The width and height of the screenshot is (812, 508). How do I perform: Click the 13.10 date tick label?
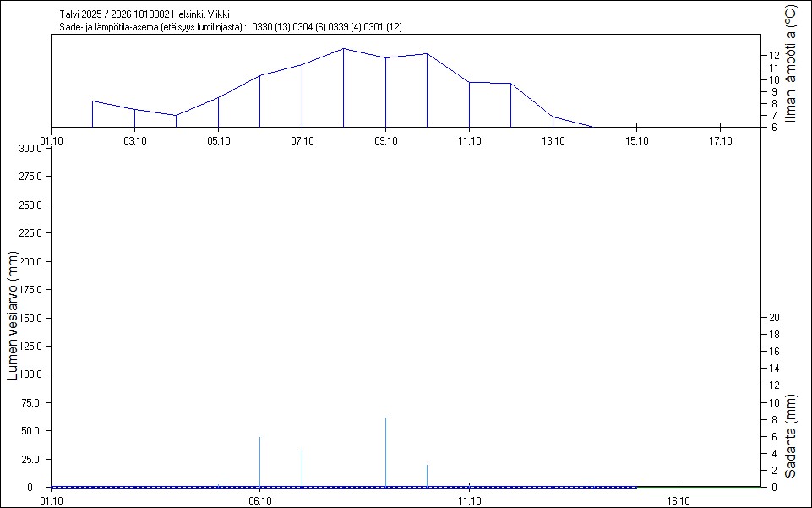553,140
